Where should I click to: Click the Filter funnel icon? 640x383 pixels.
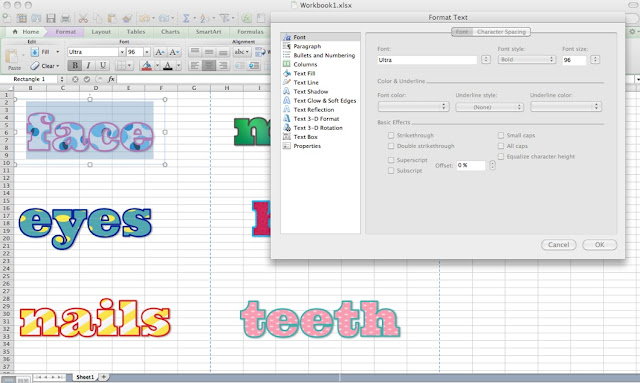224,18
